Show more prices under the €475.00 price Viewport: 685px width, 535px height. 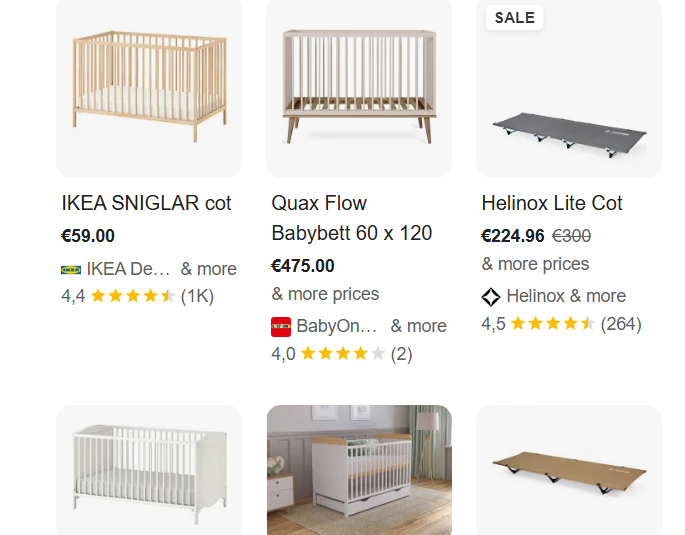click(x=325, y=294)
